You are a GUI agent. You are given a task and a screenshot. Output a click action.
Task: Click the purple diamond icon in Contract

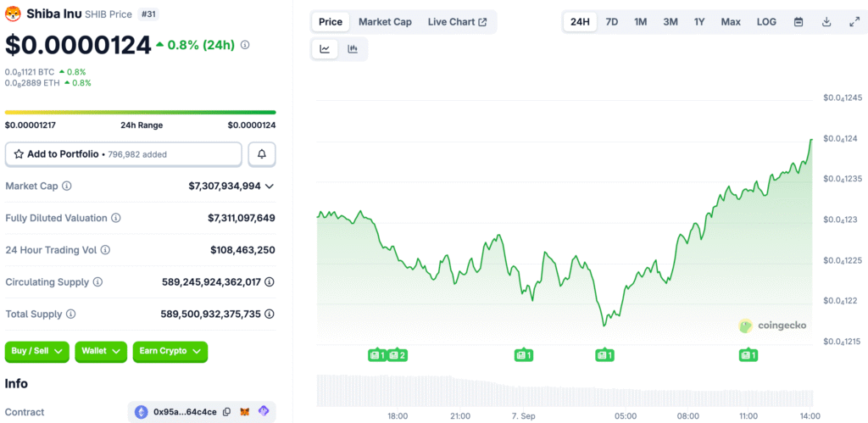(264, 411)
